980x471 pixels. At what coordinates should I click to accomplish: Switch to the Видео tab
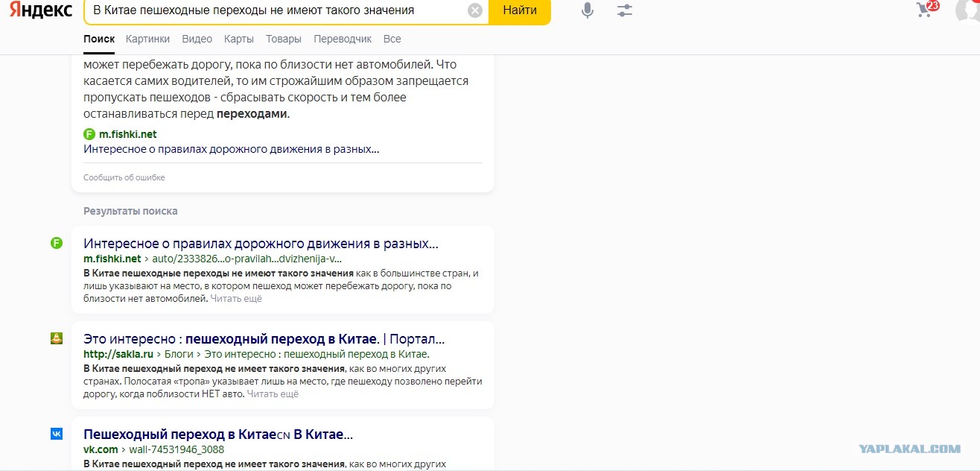197,39
